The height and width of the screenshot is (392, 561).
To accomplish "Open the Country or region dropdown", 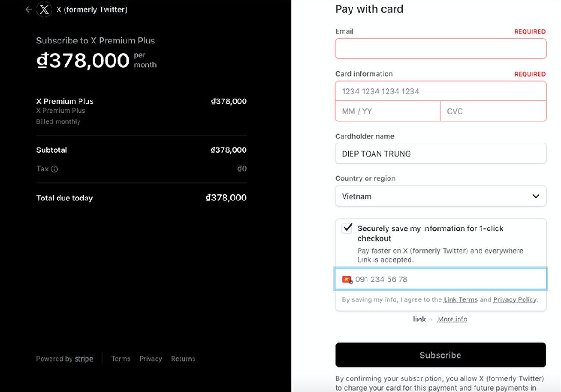I will pyautogui.click(x=440, y=196).
